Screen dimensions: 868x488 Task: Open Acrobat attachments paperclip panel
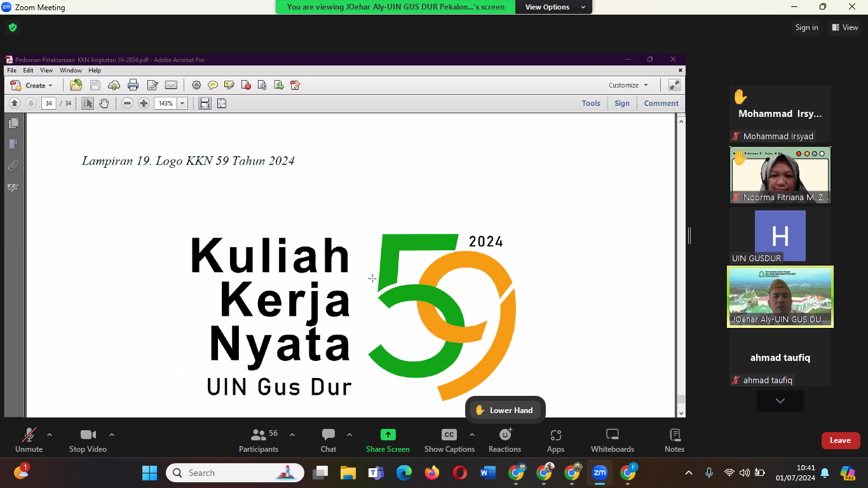[13, 166]
